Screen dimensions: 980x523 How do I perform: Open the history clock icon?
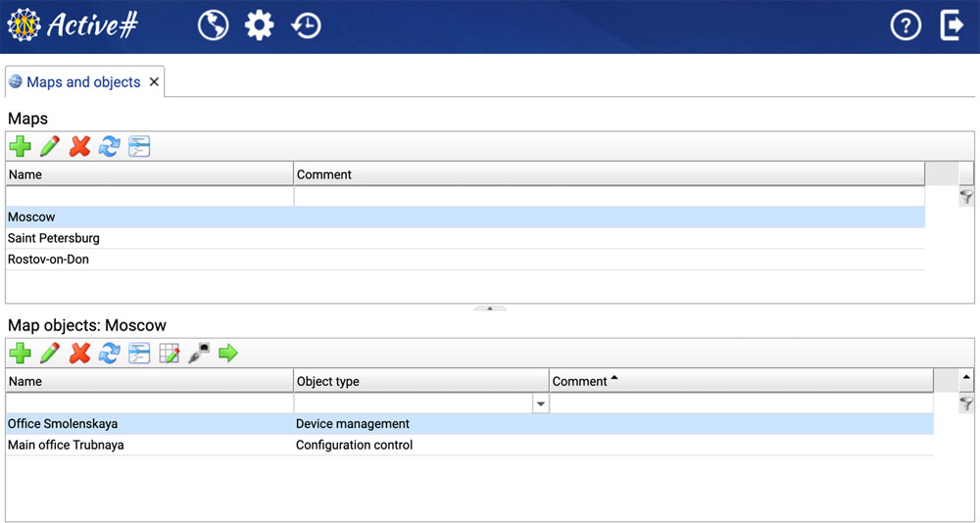tap(307, 25)
